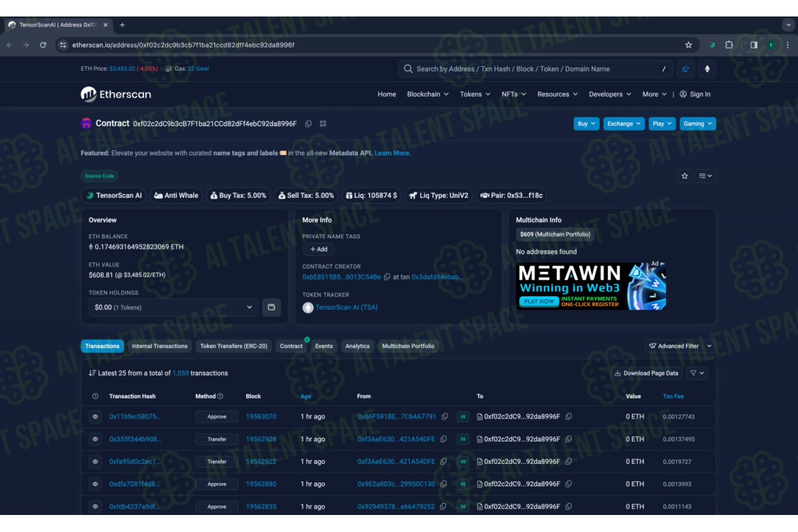Screen dimensions: 798x532
Task: Open the $609 Multichain Portfolio badge
Action: click(x=555, y=235)
